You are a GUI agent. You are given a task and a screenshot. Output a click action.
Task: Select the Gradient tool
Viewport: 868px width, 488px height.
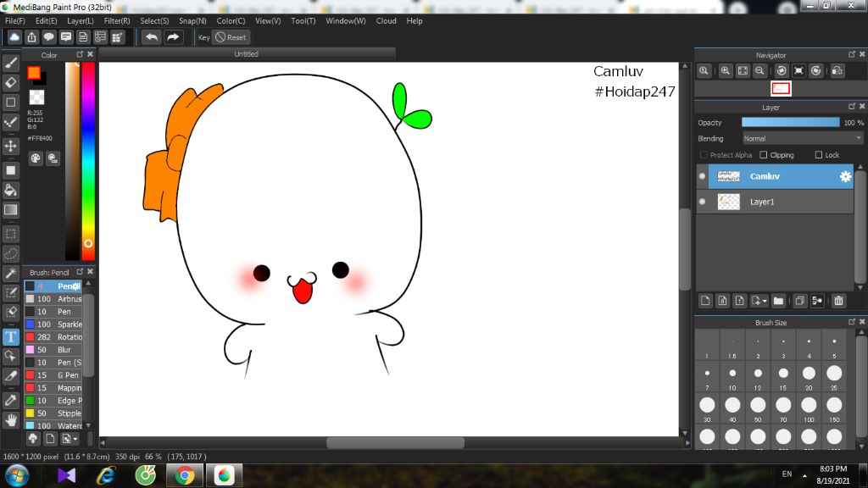click(10, 210)
